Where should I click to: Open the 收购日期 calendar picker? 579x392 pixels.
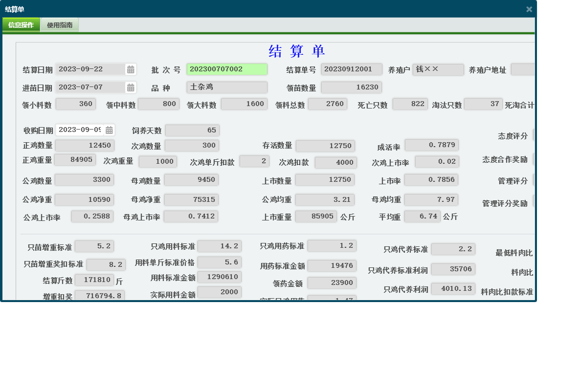coord(110,129)
